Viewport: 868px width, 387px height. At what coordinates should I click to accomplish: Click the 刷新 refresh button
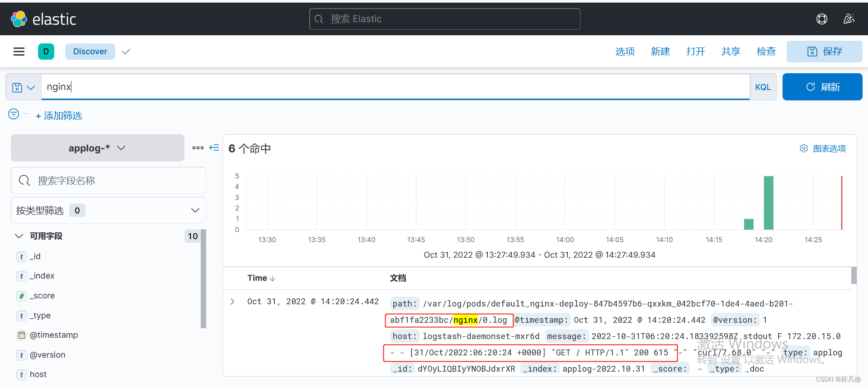click(x=822, y=87)
